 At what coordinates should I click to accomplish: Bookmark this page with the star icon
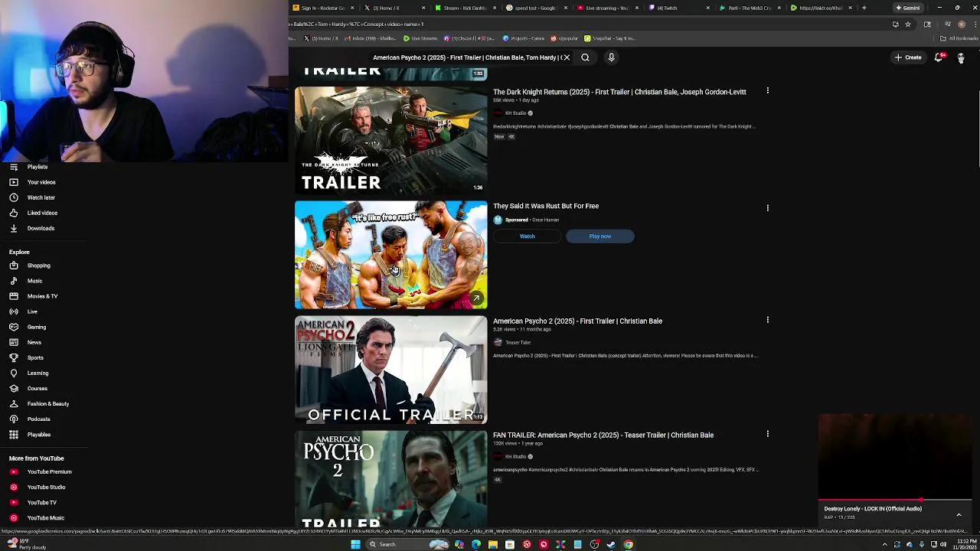click(908, 24)
